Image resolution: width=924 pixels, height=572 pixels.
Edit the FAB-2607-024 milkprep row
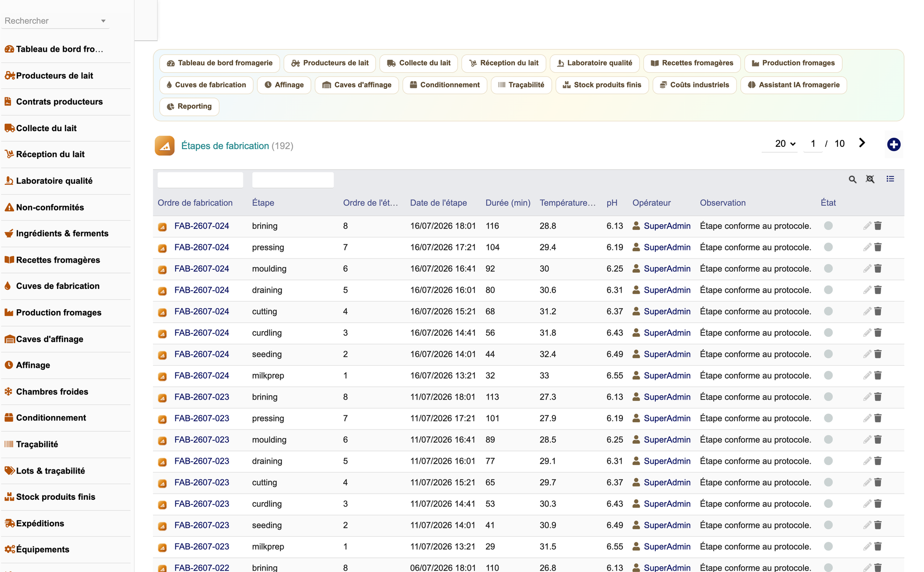point(867,375)
